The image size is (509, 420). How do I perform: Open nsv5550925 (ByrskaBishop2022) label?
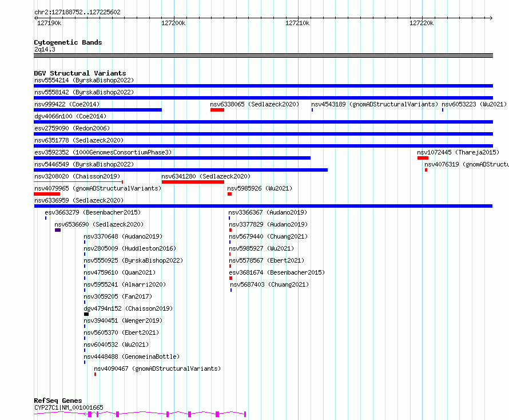[x=133, y=260]
